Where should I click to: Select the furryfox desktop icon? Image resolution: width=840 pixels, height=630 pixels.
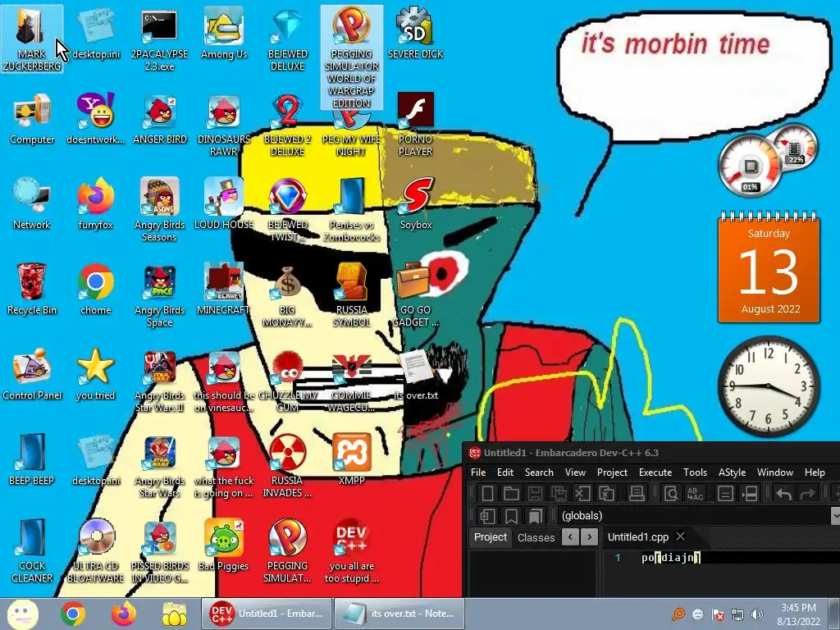click(x=96, y=205)
